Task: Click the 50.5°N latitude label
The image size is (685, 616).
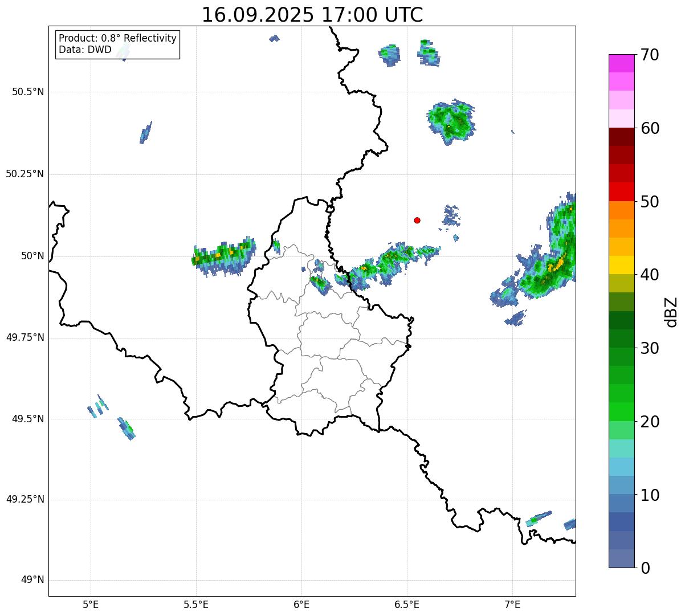Action: coord(28,92)
